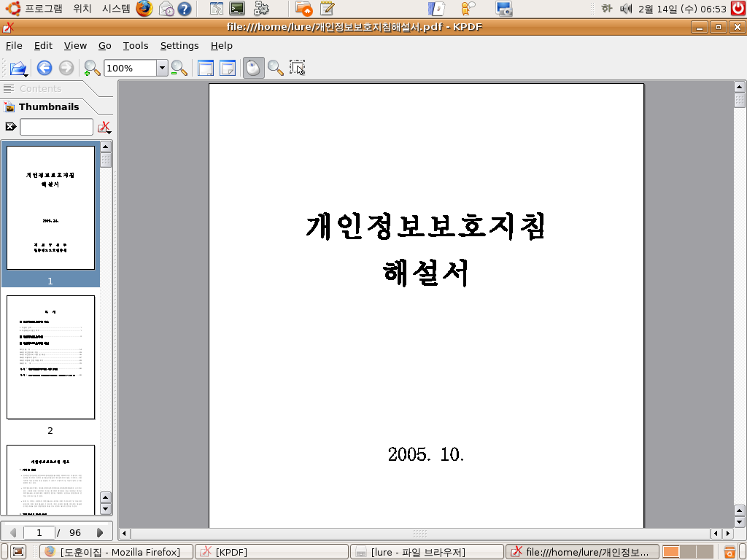747x560 pixels.
Task: Open a new PDF using the Open folder icon
Action: click(x=18, y=67)
